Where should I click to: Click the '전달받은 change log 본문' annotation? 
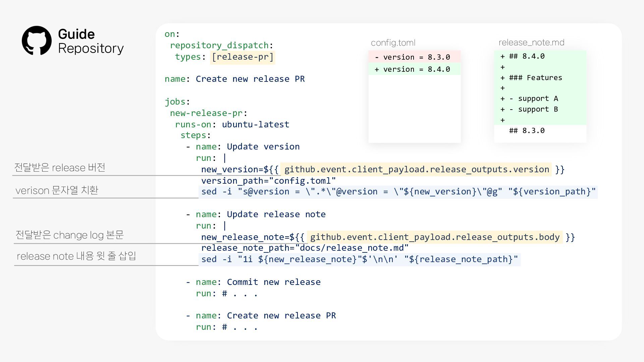[69, 235]
